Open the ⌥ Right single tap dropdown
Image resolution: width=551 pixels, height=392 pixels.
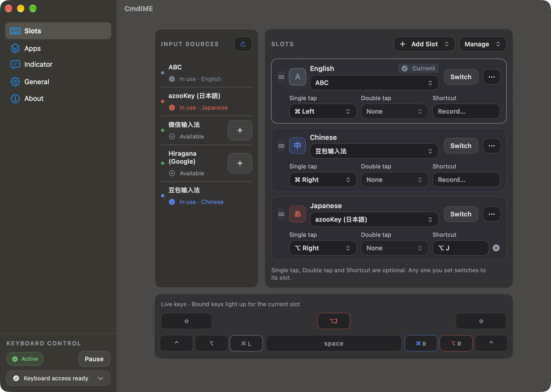click(x=323, y=248)
